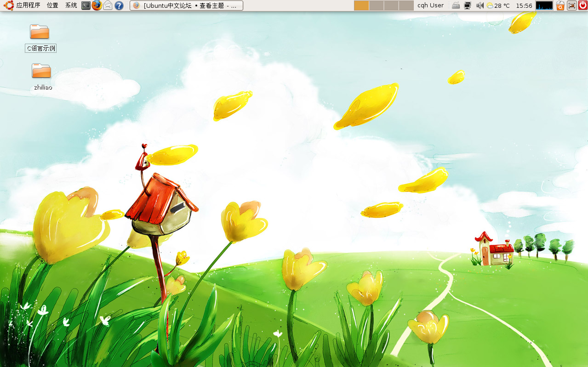Viewport: 588px width, 367px height.
Task: Select the C语言示例 desktop folder
Action: tap(40, 32)
